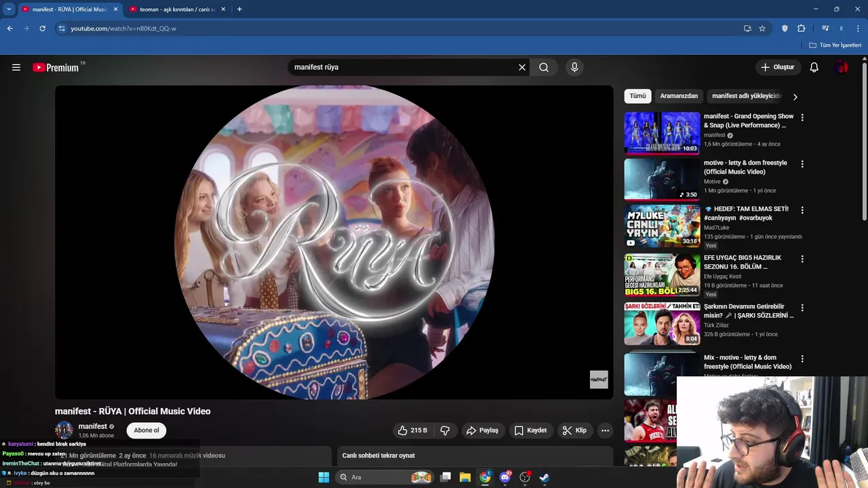Start voice search with the microphone
The width and height of the screenshot is (868, 488).
tap(574, 67)
